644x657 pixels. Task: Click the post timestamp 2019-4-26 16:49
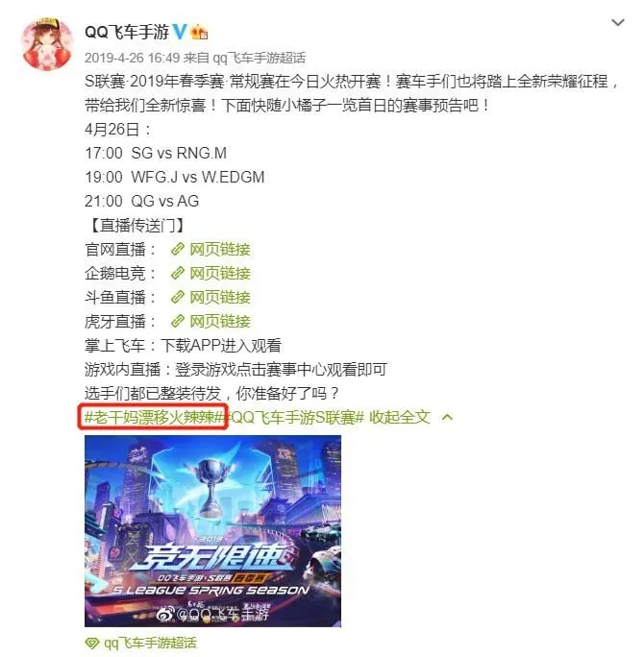tap(132, 58)
